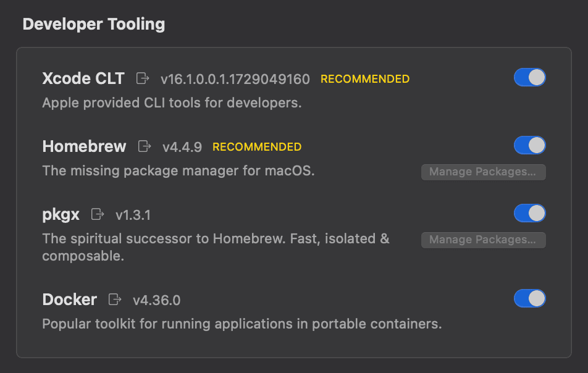Click the open icon next to Docker
The width and height of the screenshot is (588, 373).
[x=115, y=300]
